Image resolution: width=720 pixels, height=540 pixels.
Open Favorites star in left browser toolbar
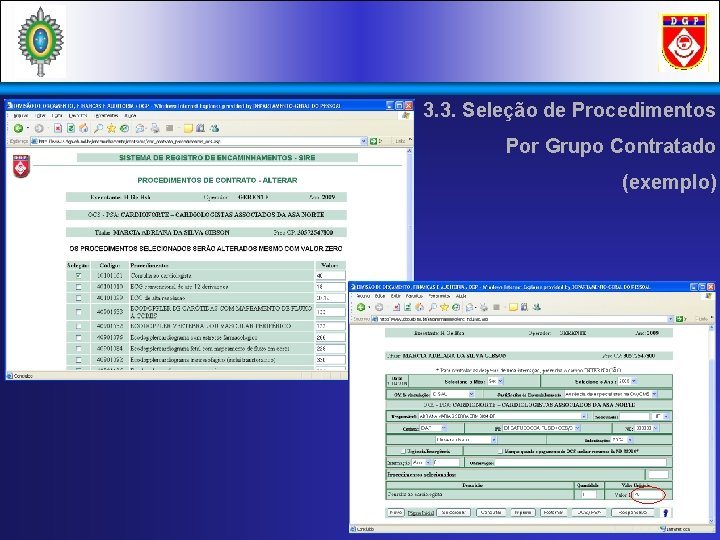click(112, 129)
